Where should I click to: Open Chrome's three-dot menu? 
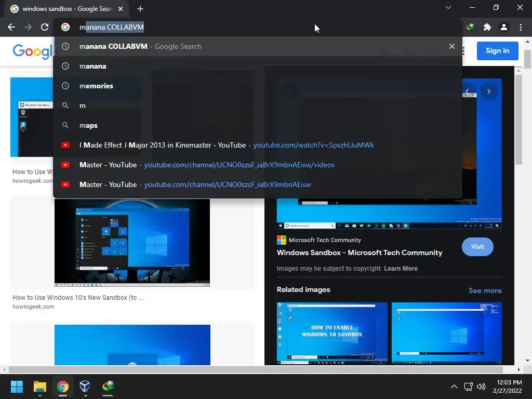521,27
